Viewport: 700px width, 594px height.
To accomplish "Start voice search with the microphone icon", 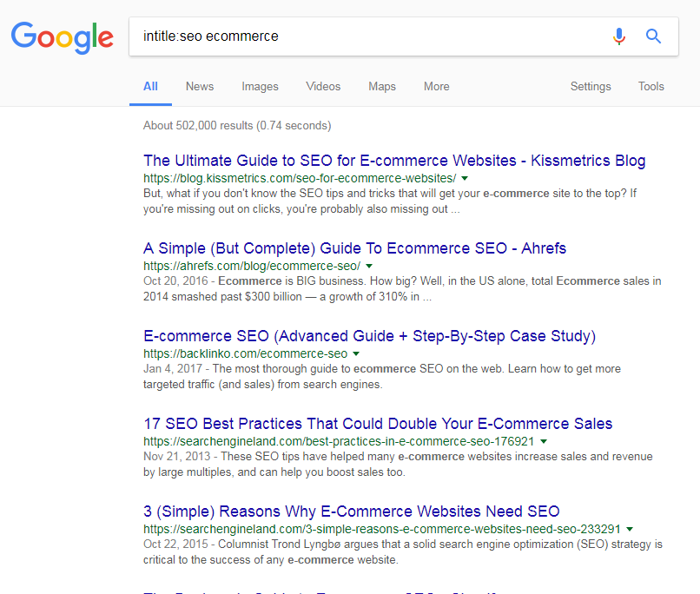I will pyautogui.click(x=618, y=36).
